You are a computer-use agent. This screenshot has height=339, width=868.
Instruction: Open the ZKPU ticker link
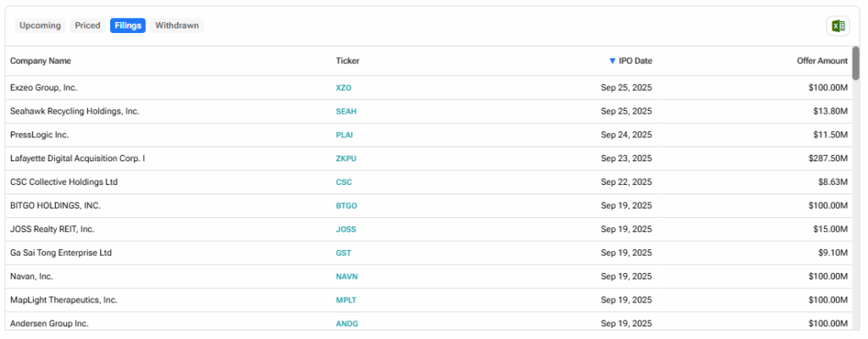[x=346, y=158]
